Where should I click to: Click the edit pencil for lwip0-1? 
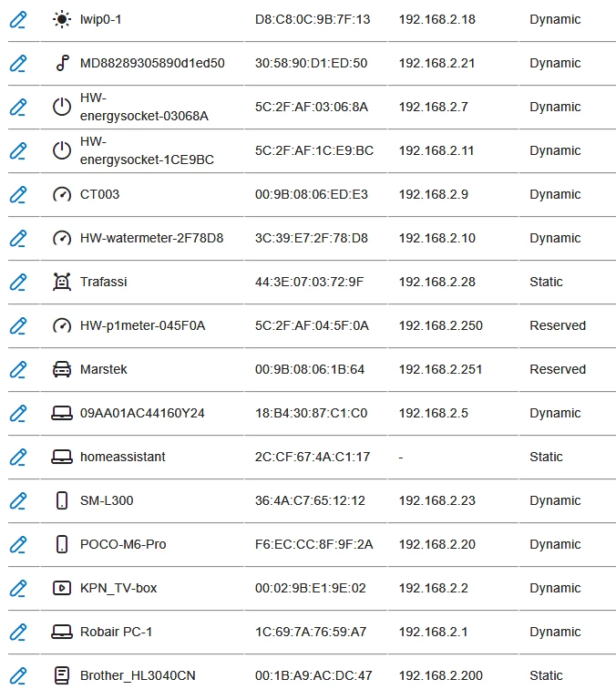click(17, 19)
